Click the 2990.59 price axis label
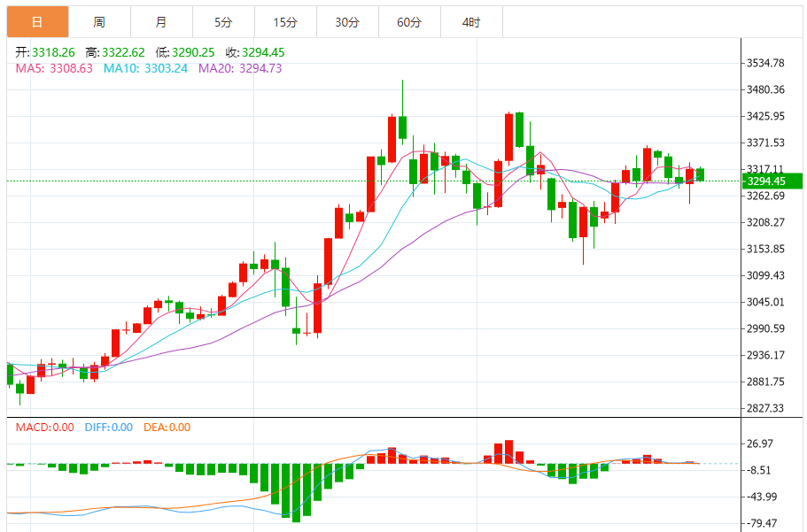The width and height of the screenshot is (807, 532). pyautogui.click(x=765, y=328)
